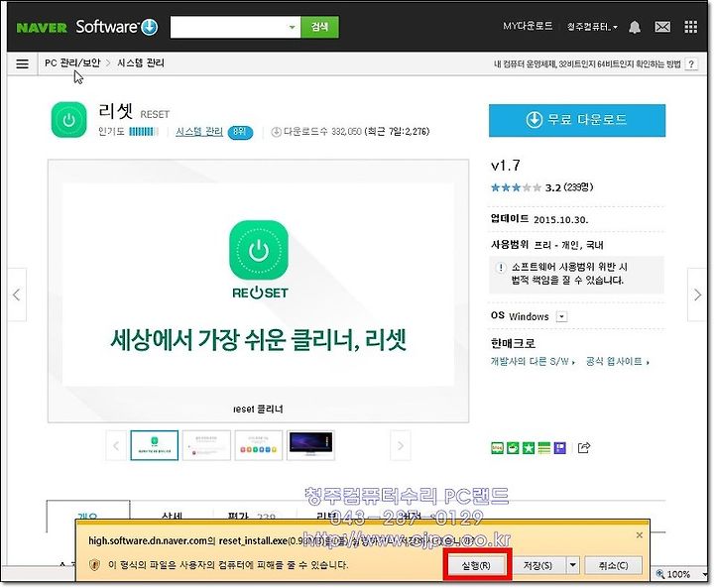Click next thumbnails arrow under screenshot

(401, 445)
